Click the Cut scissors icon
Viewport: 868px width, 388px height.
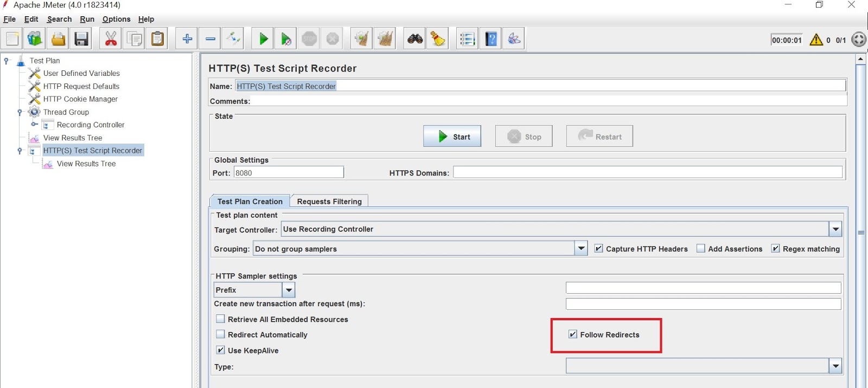(x=111, y=39)
